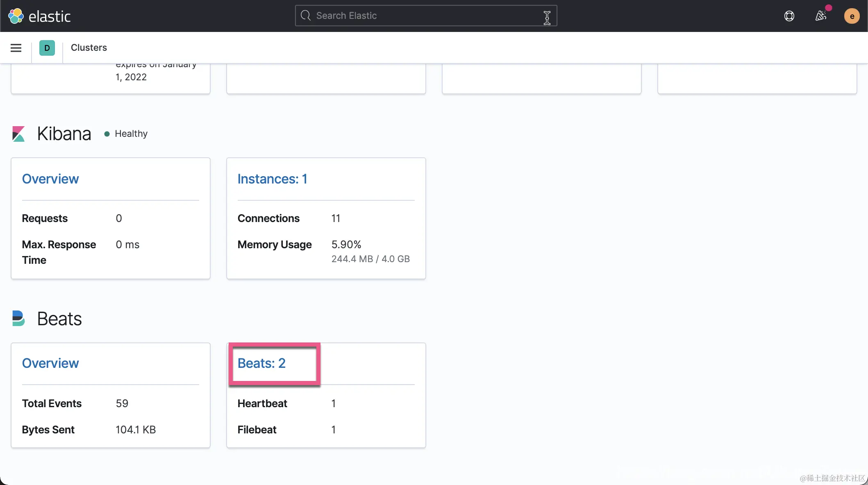The image size is (868, 485).
Task: Click the Heartbeat row in Beats card
Action: click(x=262, y=403)
